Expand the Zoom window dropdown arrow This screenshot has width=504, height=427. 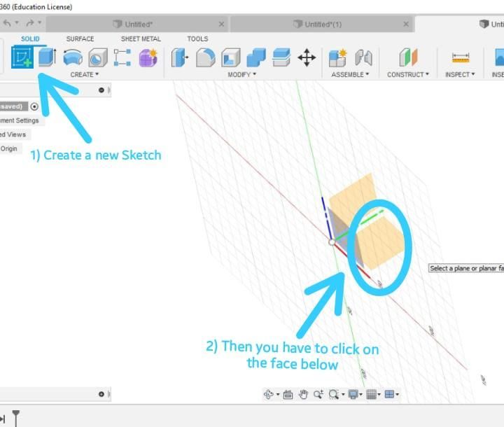(x=343, y=395)
